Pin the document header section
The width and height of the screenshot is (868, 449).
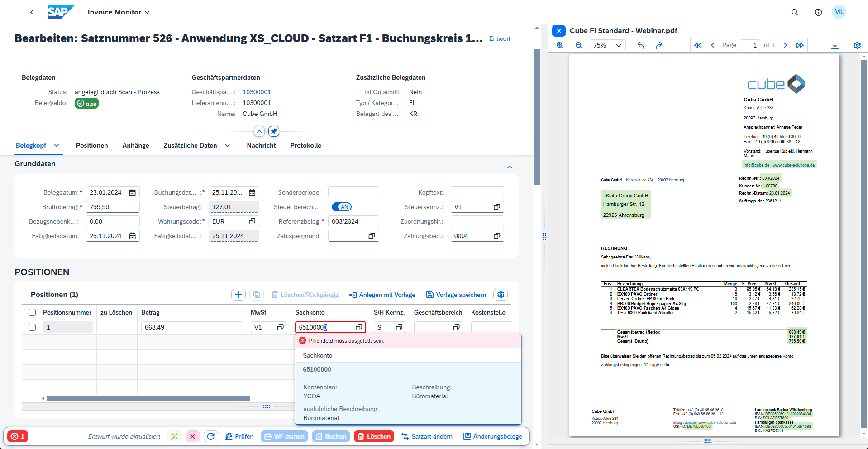click(x=273, y=131)
